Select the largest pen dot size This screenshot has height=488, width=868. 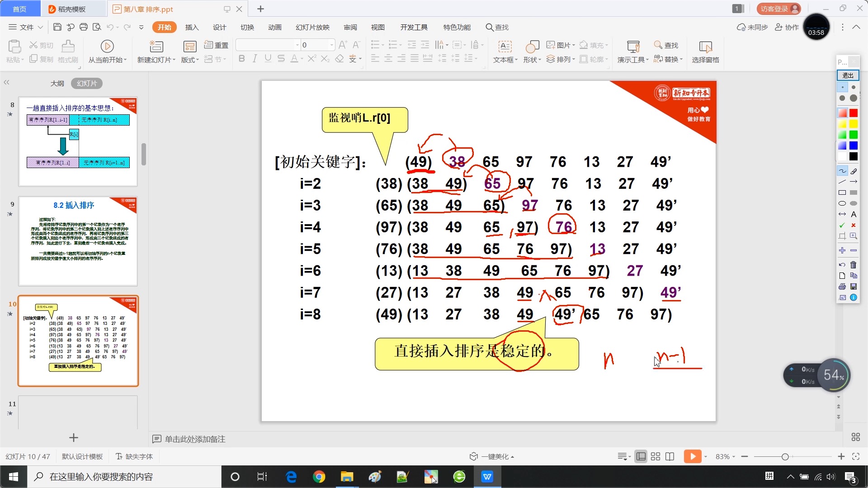point(854,98)
